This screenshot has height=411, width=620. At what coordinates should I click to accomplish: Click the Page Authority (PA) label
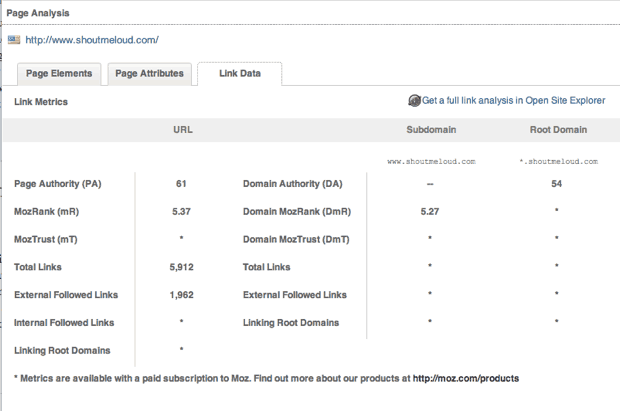(x=58, y=184)
